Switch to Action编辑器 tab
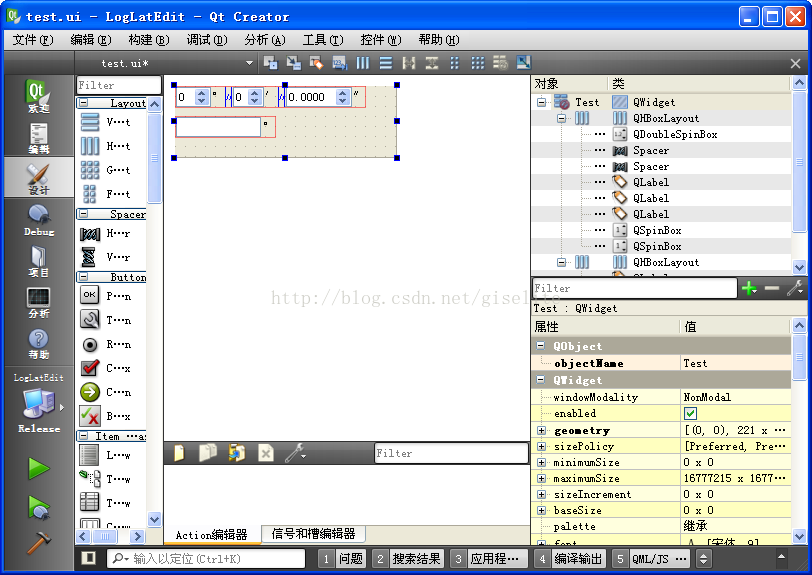 pos(211,535)
